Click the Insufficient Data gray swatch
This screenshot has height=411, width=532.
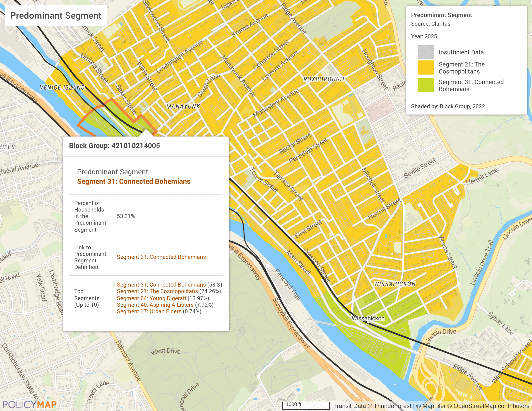[x=425, y=52]
